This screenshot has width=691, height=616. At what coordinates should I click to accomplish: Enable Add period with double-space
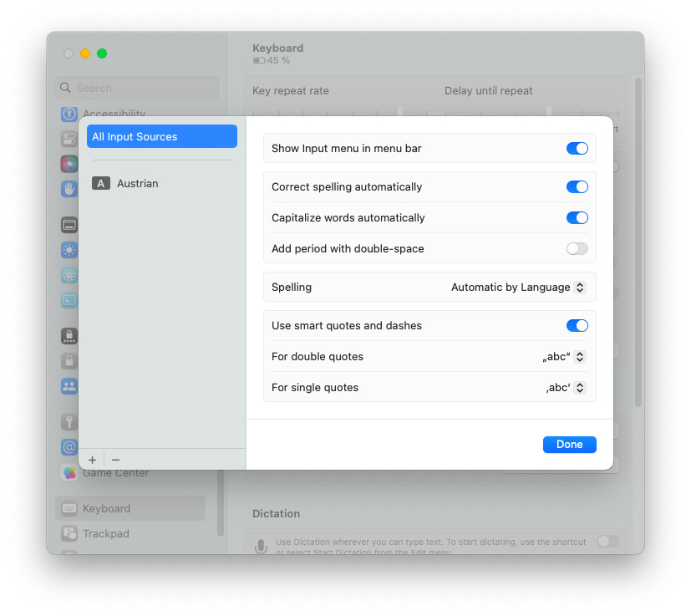(x=577, y=249)
